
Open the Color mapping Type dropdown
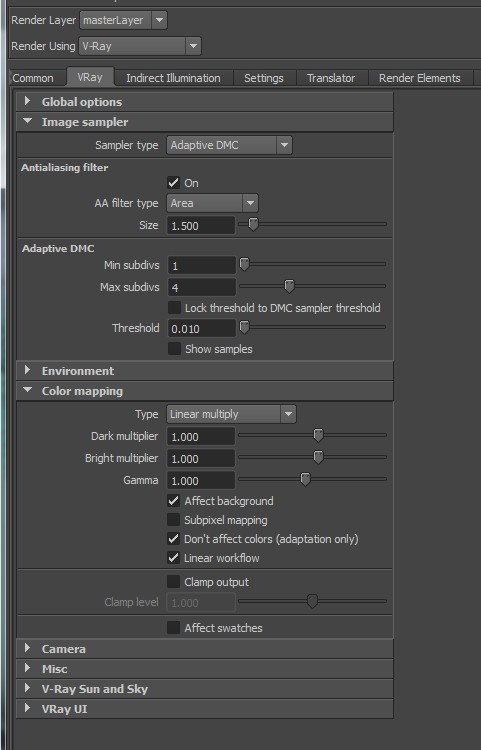[x=231, y=414]
